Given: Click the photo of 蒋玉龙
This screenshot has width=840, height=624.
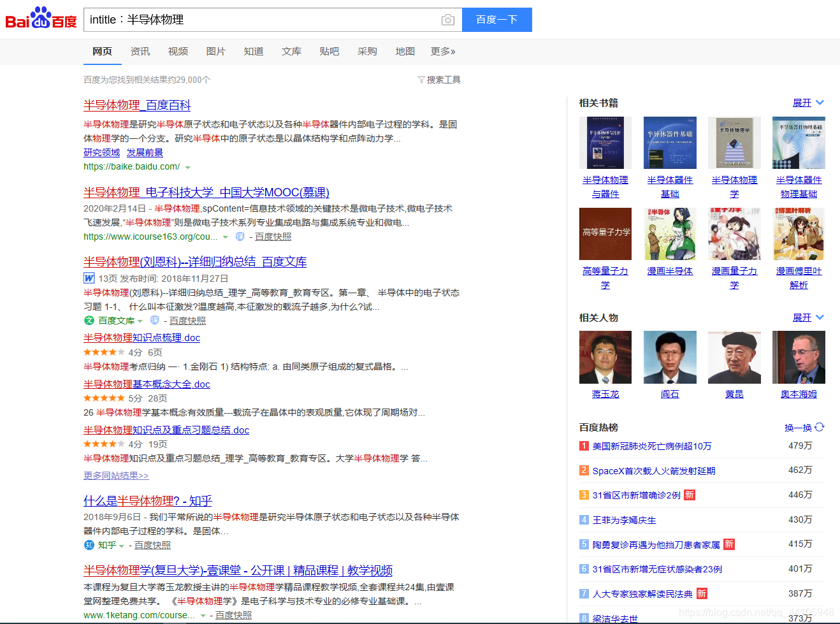Looking at the screenshot, I should 605,357.
